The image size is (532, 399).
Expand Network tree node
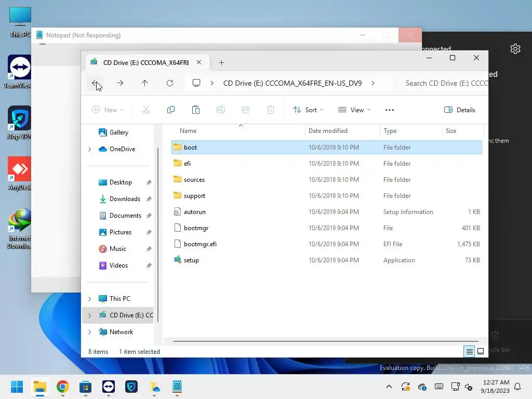pos(90,332)
